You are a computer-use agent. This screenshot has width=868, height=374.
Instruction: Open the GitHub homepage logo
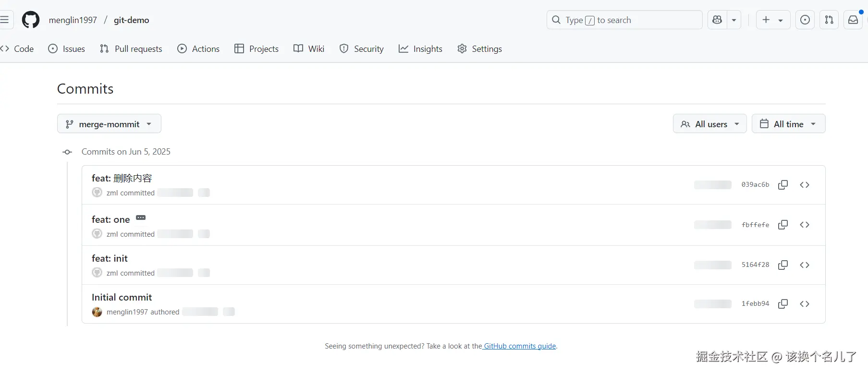tap(31, 20)
